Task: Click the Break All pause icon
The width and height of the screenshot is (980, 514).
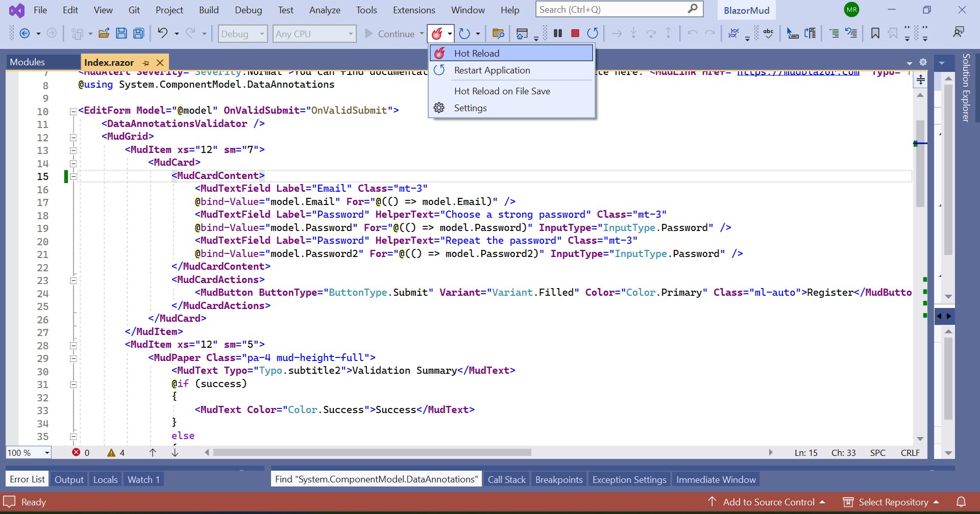Action: [x=558, y=33]
